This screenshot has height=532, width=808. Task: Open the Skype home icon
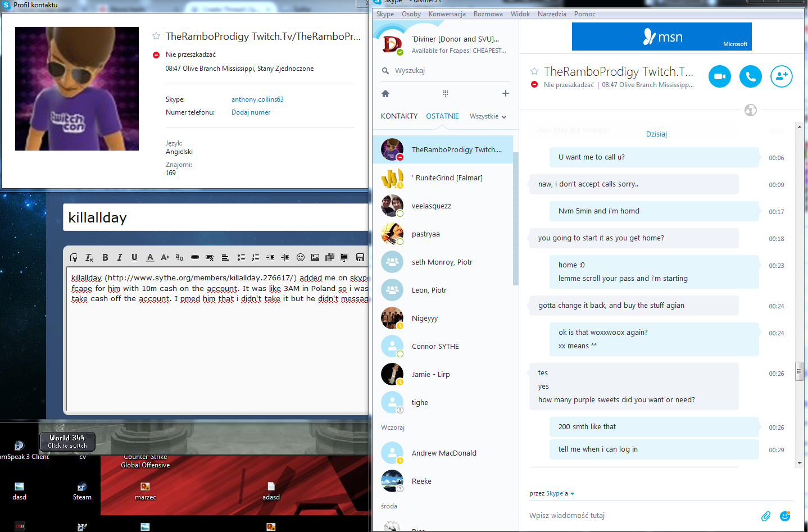point(385,93)
